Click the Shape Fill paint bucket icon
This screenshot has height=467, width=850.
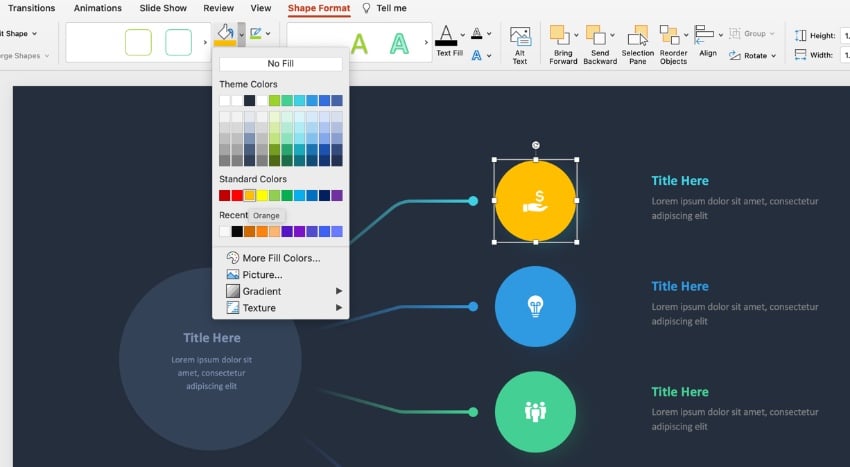[225, 36]
